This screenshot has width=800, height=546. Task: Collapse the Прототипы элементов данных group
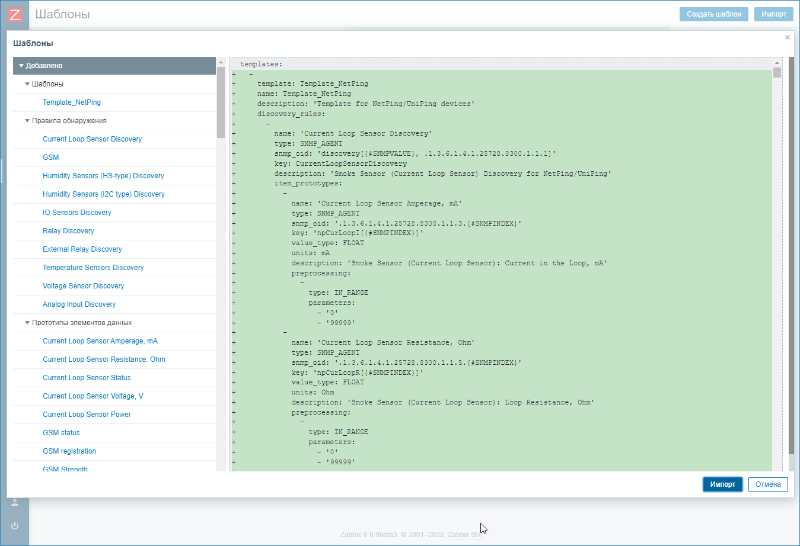(x=27, y=323)
